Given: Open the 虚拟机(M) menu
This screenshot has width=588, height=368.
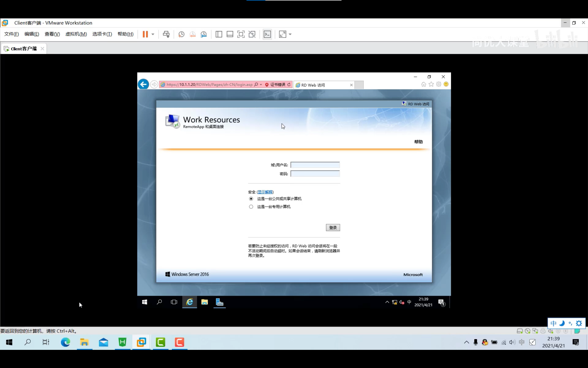Looking at the screenshot, I should [x=76, y=34].
